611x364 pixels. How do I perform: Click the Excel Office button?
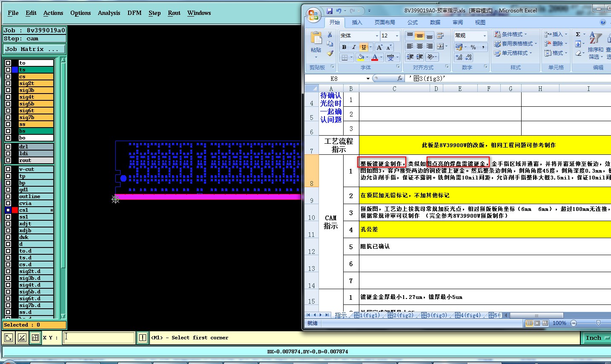tap(313, 15)
